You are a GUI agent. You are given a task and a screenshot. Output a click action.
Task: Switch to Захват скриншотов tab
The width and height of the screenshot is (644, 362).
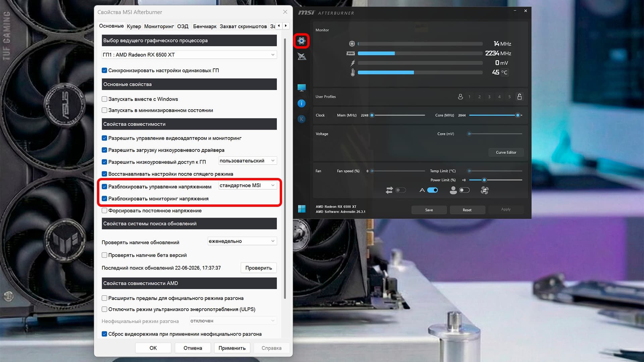(243, 26)
